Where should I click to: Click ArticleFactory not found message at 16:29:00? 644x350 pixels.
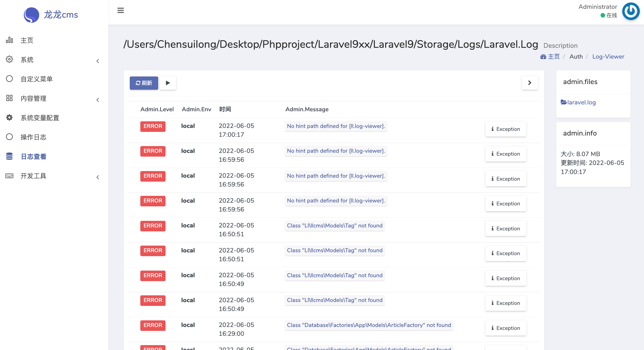coord(369,325)
